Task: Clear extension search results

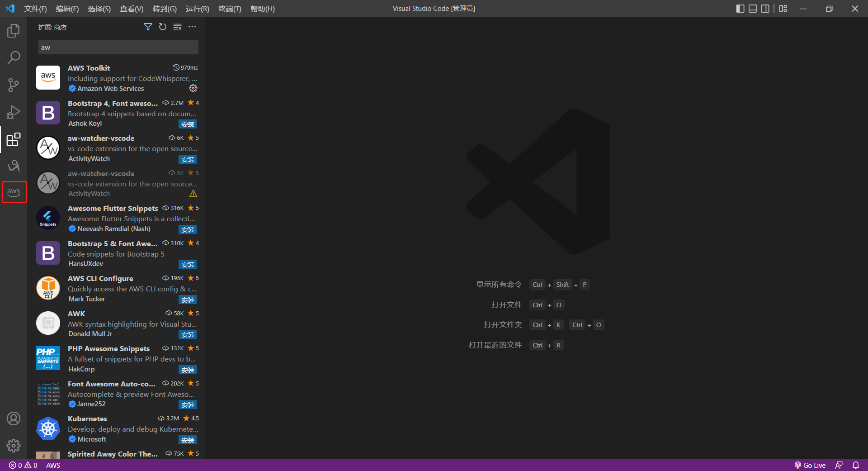Action: pyautogui.click(x=178, y=27)
